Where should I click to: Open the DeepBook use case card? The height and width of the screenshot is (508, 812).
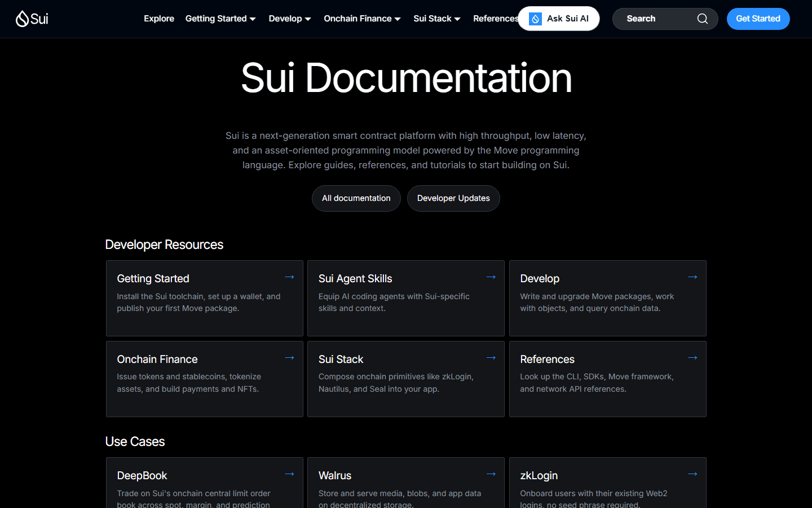205,483
